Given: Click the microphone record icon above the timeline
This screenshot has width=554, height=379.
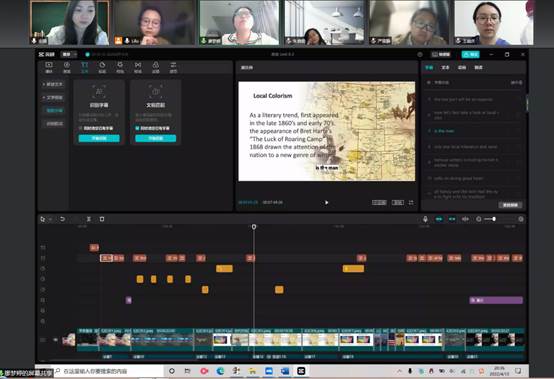Looking at the screenshot, I should [x=425, y=219].
